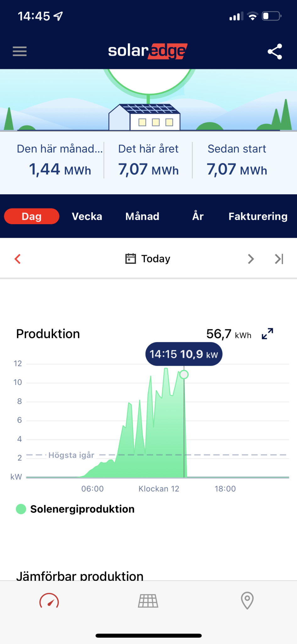Tap the house with solar panels illustration

tap(144, 117)
